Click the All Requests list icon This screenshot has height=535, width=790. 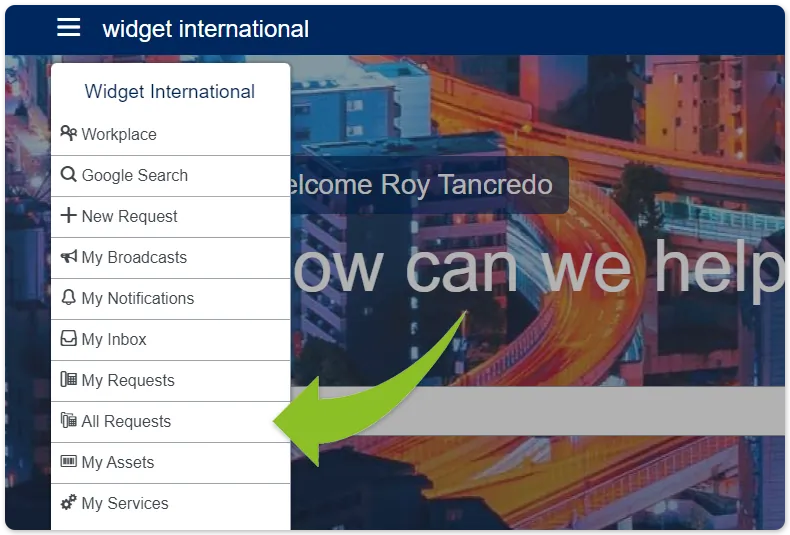69,420
